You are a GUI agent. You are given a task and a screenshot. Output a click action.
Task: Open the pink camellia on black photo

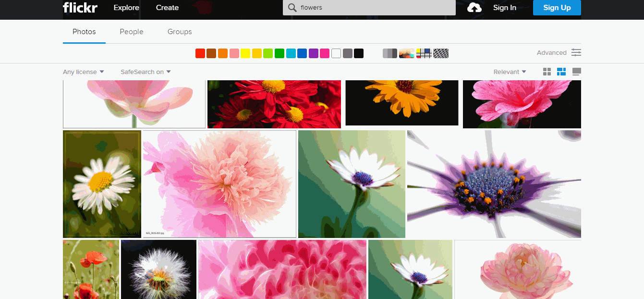click(x=522, y=104)
